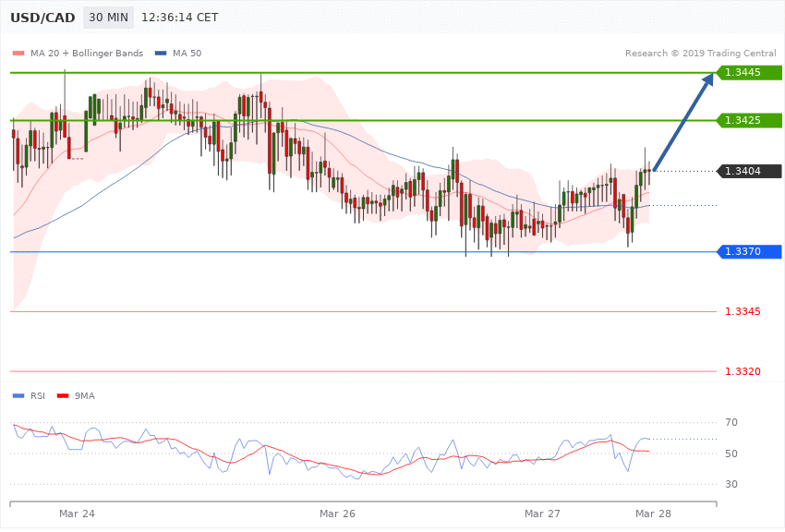
Task: Click the 1.3320 support level label
Action: pyautogui.click(x=743, y=372)
